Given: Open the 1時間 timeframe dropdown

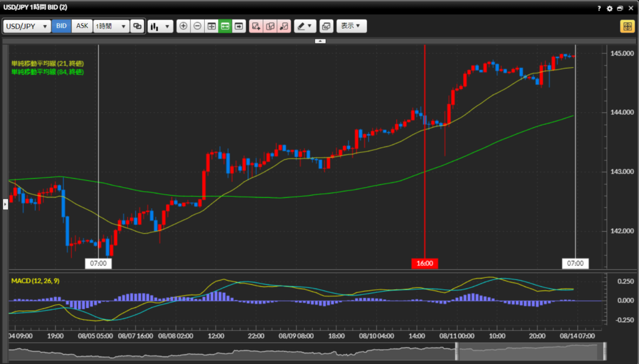Looking at the screenshot, I should click(x=110, y=26).
